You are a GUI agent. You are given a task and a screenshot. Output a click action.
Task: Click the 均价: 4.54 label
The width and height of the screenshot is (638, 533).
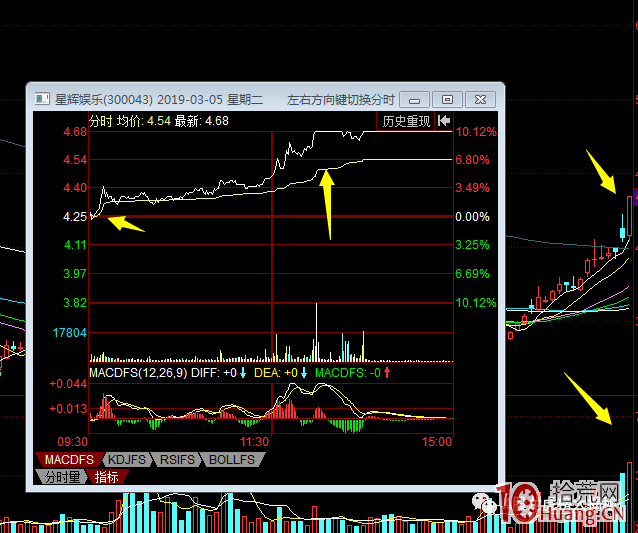[x=144, y=121]
